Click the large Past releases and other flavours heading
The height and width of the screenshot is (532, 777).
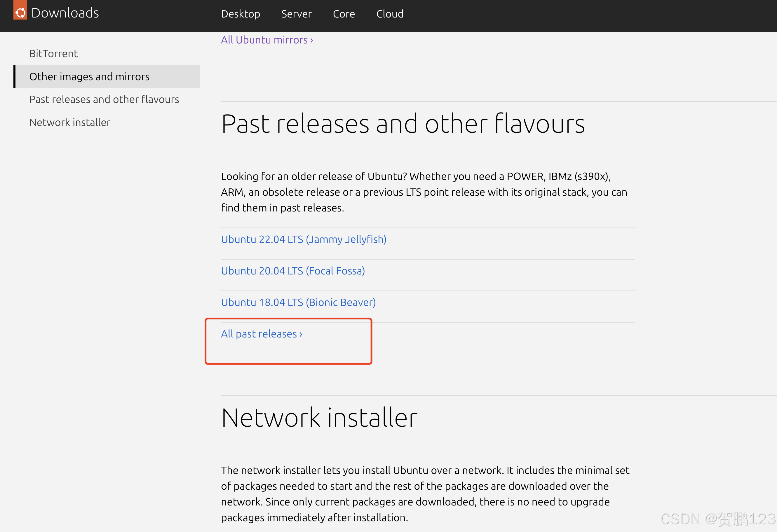[x=403, y=124]
